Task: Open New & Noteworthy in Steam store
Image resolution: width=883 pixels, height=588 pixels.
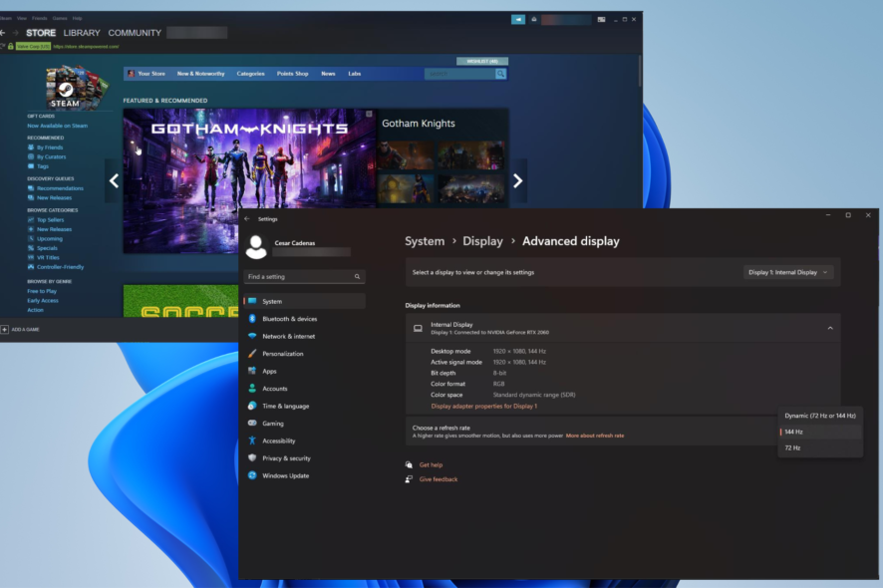Action: (x=201, y=74)
